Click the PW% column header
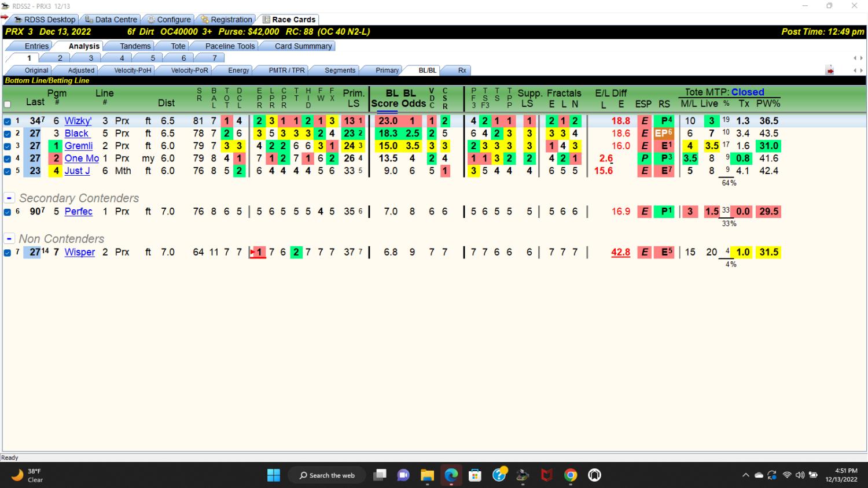This screenshot has width=868, height=488. [x=768, y=103]
